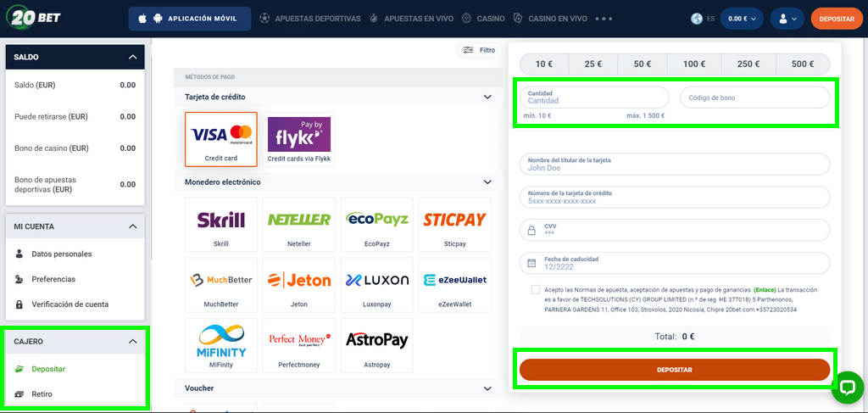868x413 pixels.
Task: Open Retiro in the Cajero section
Action: pyautogui.click(x=42, y=394)
